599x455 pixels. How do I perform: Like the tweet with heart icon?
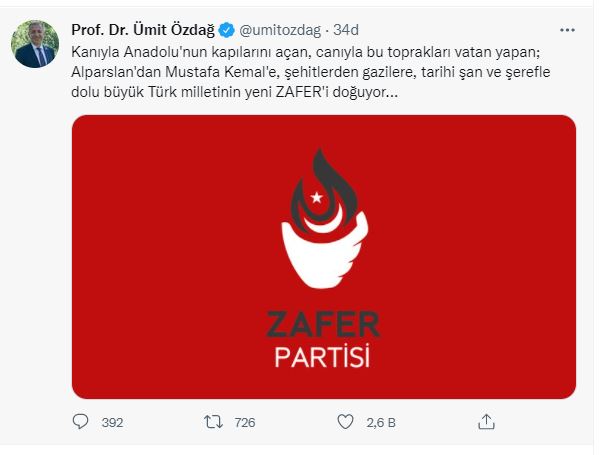tap(345, 422)
